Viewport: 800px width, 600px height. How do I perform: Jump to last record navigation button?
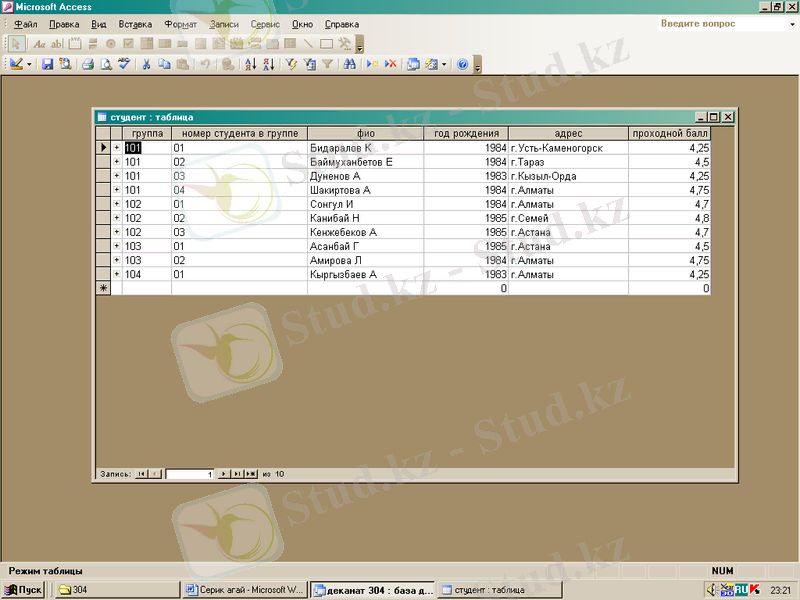click(x=236, y=474)
